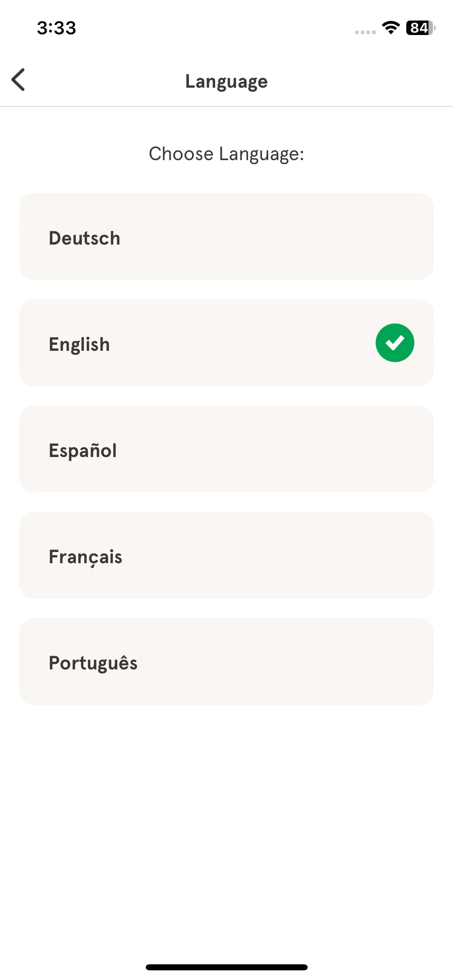Screen dimensions: 453x980
Task: Tap the Choose Language: heading text
Action: click(x=226, y=154)
